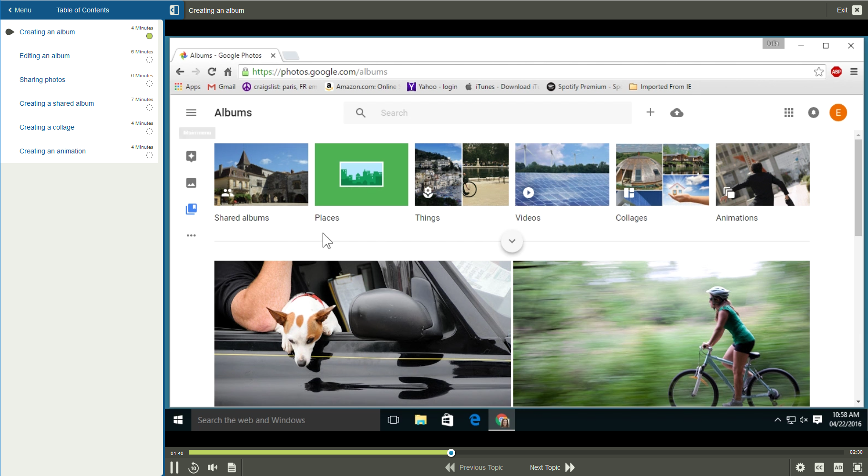Create a new album with the plus icon
Viewport: 868px width, 476px height.
650,112
